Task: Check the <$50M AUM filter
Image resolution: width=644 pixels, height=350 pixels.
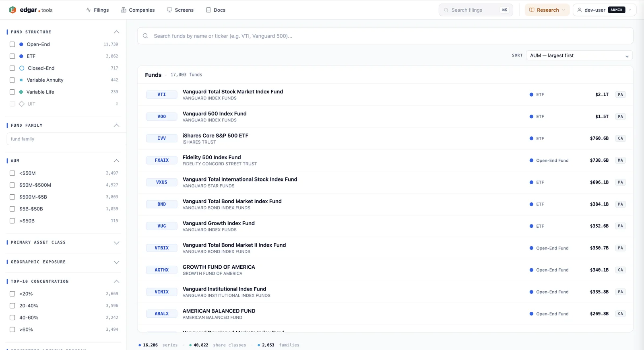Action: 12,173
